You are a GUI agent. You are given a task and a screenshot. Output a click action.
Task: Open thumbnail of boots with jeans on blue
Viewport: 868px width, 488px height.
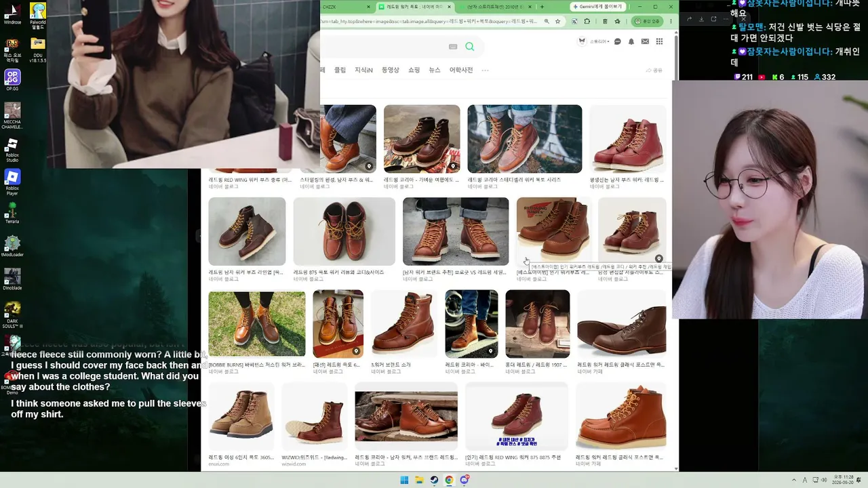[x=525, y=139]
